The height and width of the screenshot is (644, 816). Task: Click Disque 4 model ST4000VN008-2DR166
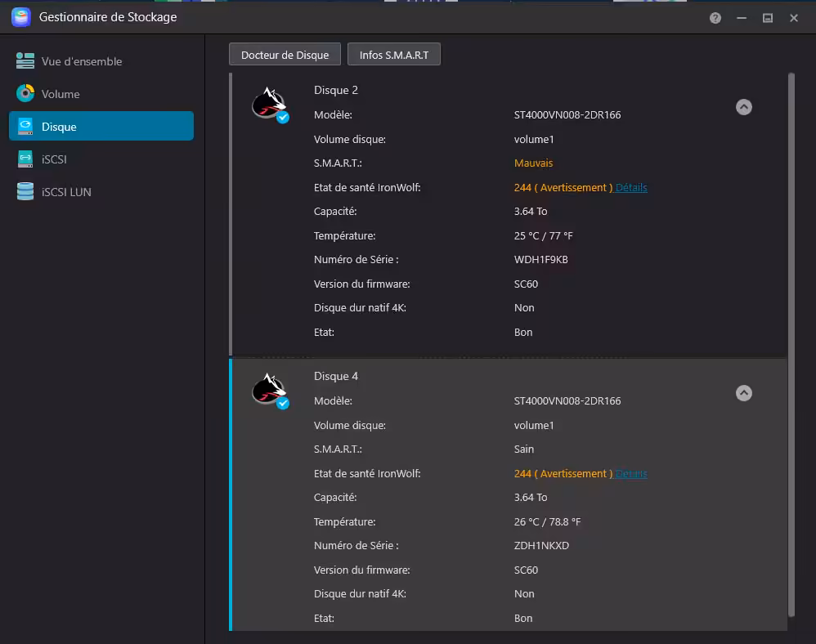(x=567, y=400)
